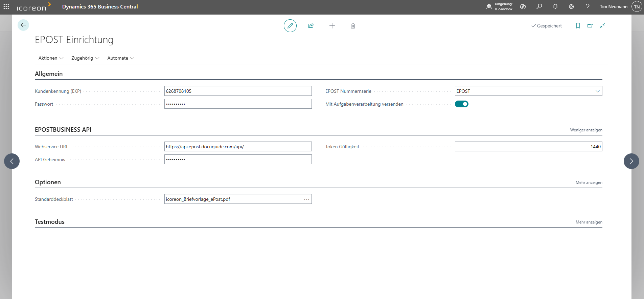Click the Webservice URL input field
Viewport: 644px width, 299px height.
click(x=238, y=147)
